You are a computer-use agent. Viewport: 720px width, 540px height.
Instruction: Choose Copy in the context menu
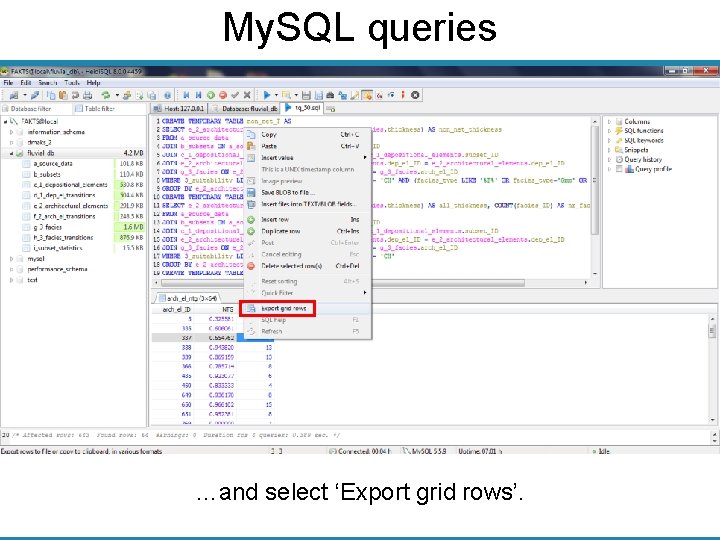click(x=308, y=135)
